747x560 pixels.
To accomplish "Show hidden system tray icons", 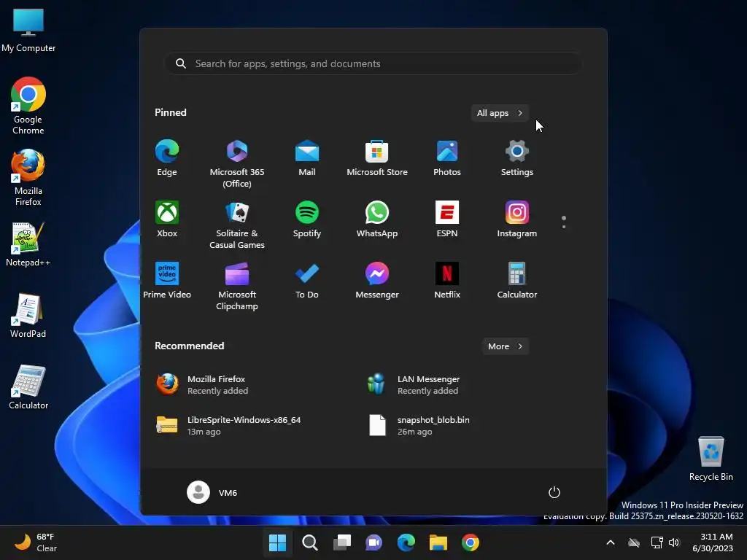I will click(611, 542).
